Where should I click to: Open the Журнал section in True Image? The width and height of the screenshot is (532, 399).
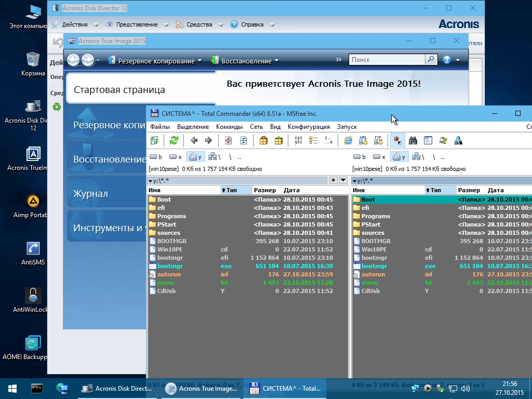pyautogui.click(x=107, y=193)
